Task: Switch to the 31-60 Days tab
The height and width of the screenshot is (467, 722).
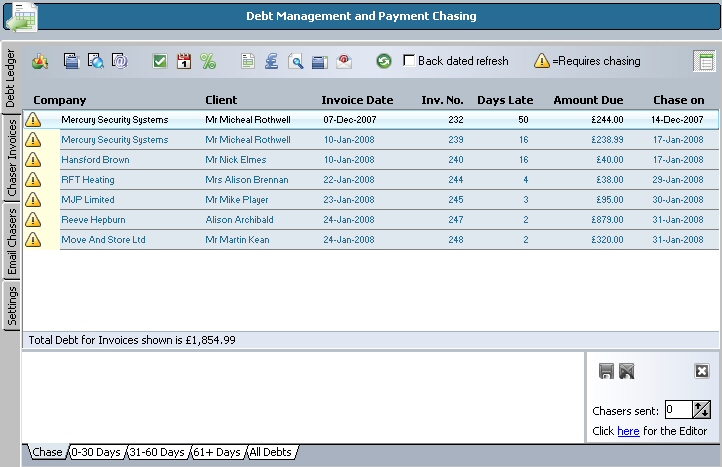Action: coord(157,453)
